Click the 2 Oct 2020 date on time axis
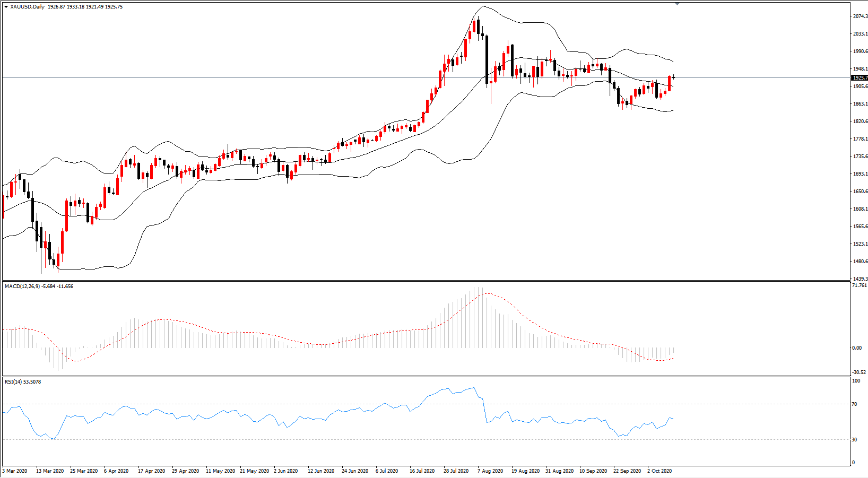Image resolution: width=868 pixels, height=478 pixels. 659,471
